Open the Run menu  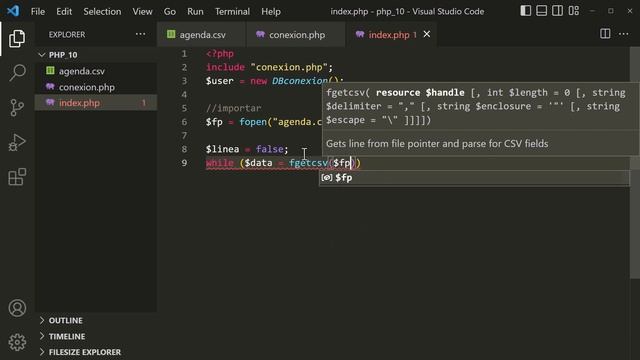coord(195,11)
